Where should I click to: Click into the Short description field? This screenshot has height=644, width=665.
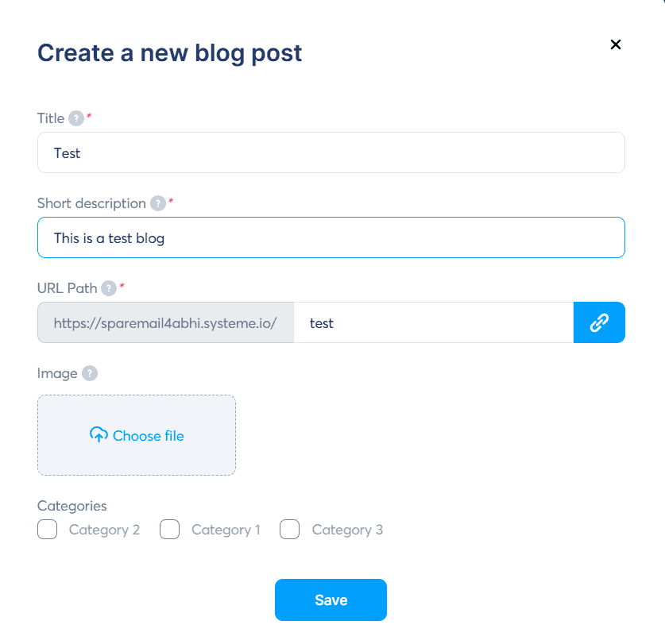point(331,237)
